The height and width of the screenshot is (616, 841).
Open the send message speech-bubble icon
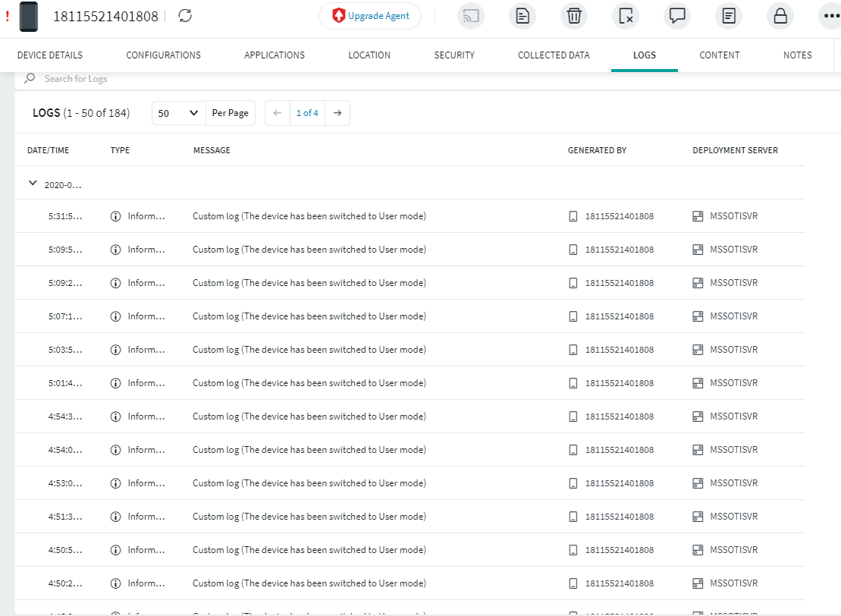(x=677, y=16)
